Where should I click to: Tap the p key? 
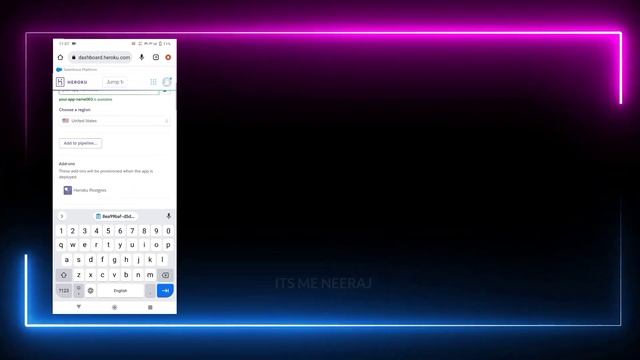168,245
